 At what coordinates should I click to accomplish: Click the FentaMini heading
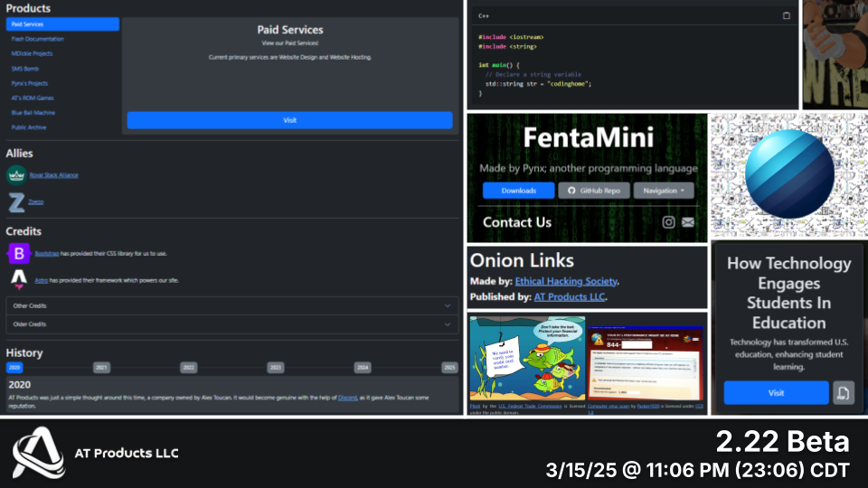tap(588, 137)
